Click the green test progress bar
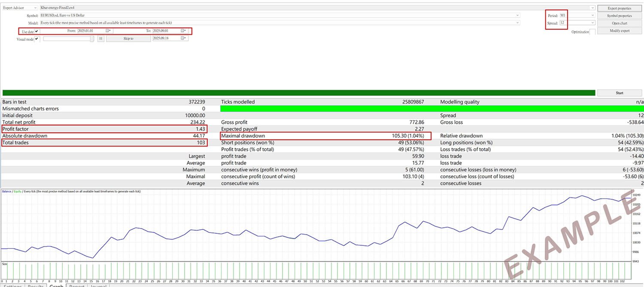Viewport: 644px width, 287px height. (299, 93)
